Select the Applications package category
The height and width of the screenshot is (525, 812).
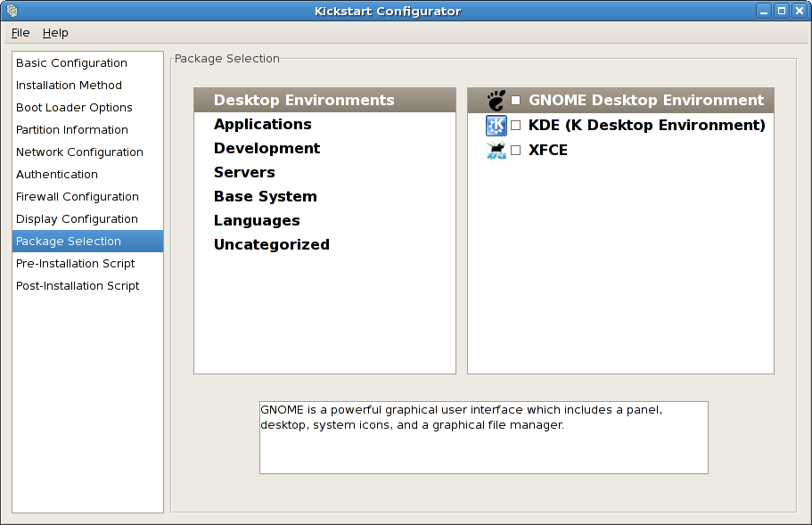tap(263, 125)
